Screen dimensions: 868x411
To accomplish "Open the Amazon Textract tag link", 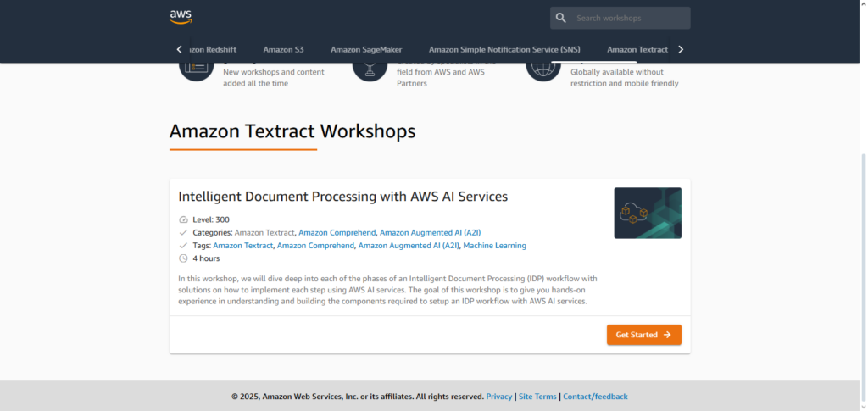I will point(243,246).
